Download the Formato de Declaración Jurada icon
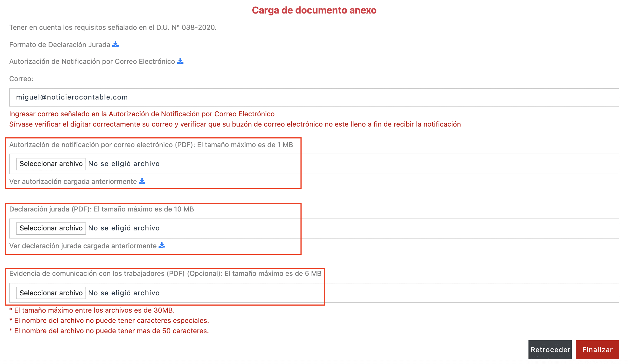Image resolution: width=628 pixels, height=364 pixels. pyautogui.click(x=115, y=44)
